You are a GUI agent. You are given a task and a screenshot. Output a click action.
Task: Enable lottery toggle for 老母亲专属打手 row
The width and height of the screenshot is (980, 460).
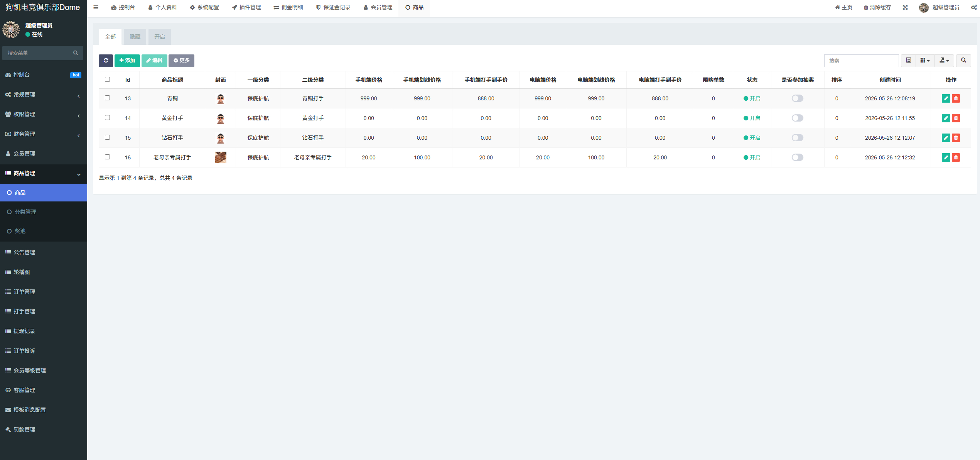797,157
